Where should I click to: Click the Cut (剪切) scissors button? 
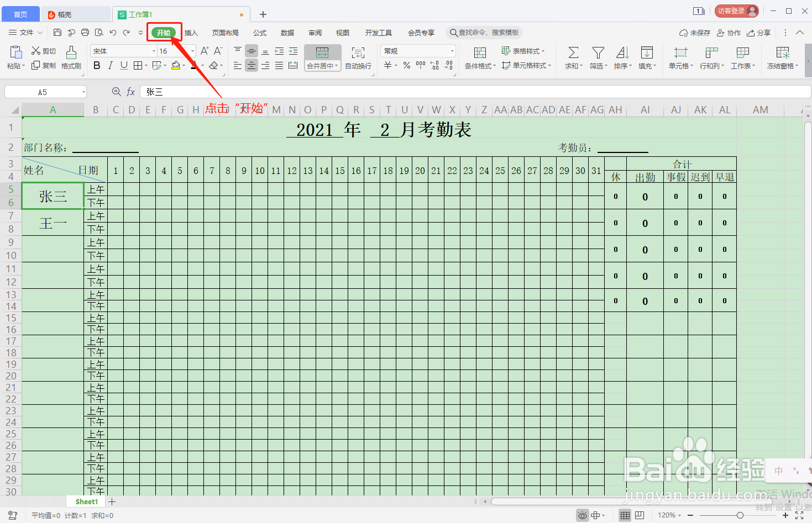tap(44, 51)
